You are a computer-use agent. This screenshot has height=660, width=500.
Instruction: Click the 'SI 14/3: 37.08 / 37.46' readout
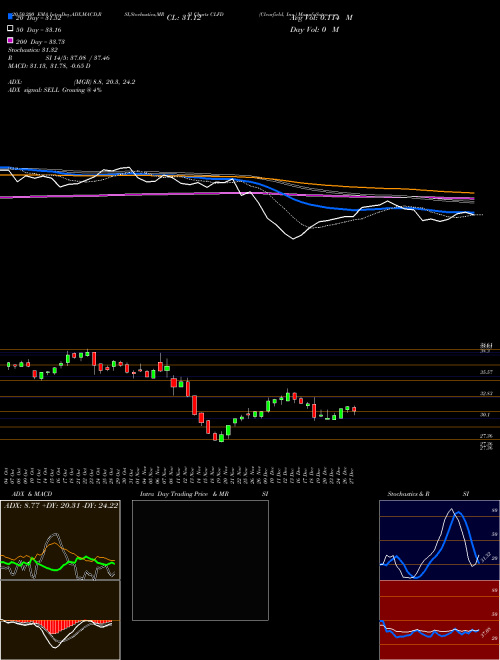pyautogui.click(x=78, y=58)
